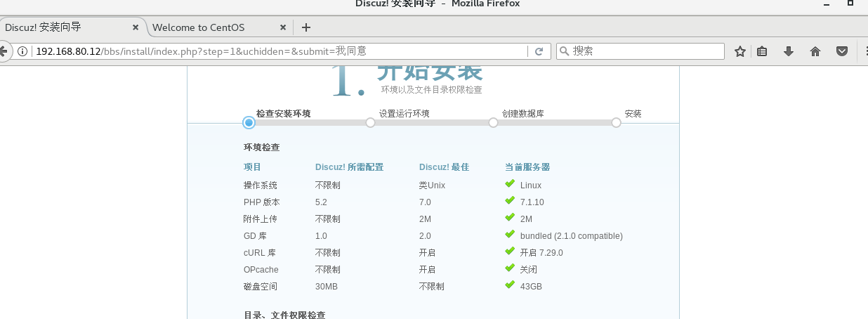
Task: Click the 类Unix best value
Action: tap(432, 185)
